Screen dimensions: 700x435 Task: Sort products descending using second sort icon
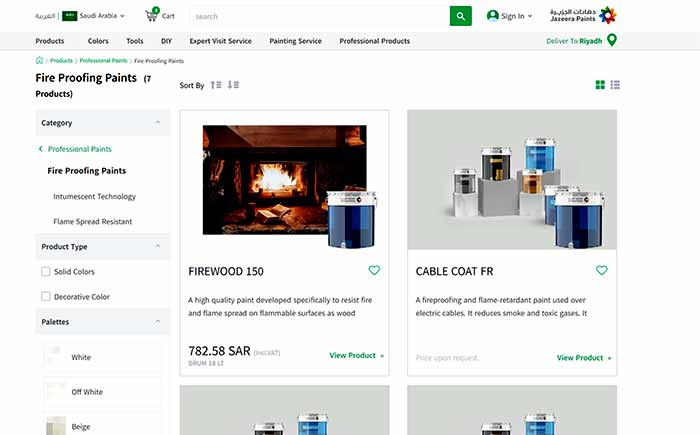tap(233, 85)
